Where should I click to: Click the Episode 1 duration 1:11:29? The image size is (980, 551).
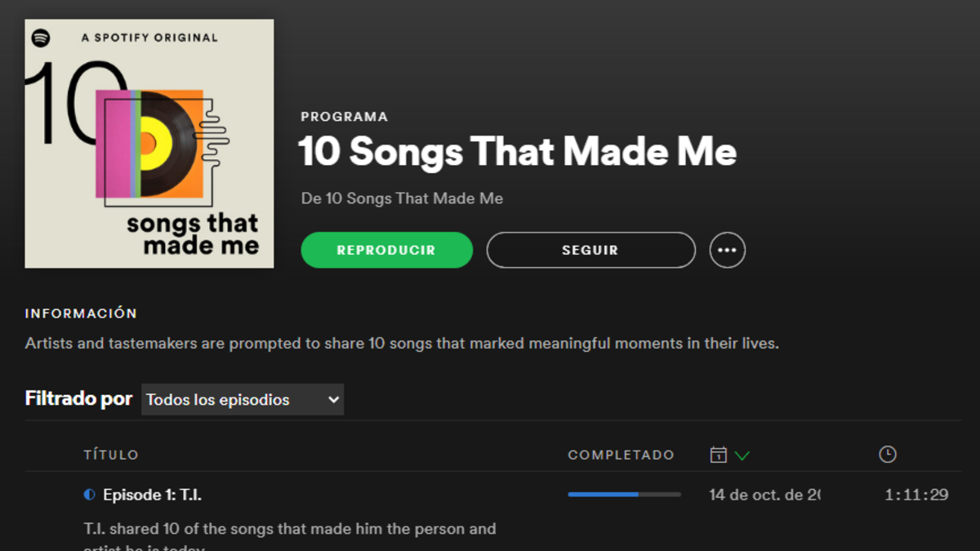(916, 495)
